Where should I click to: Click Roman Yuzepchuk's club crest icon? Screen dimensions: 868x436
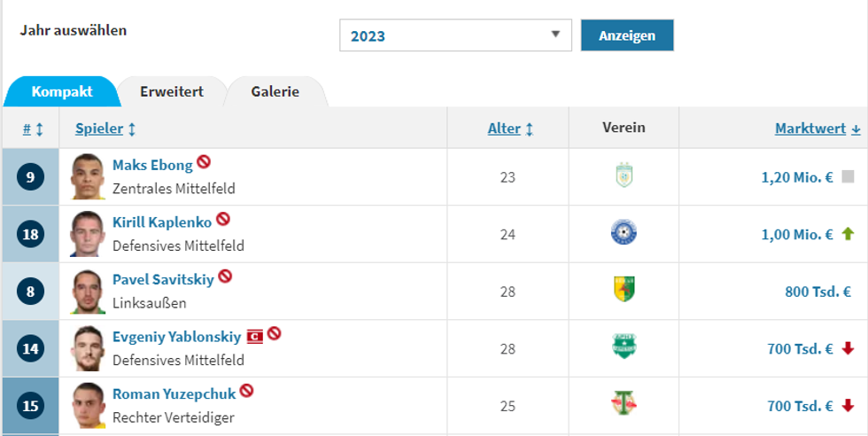click(624, 405)
